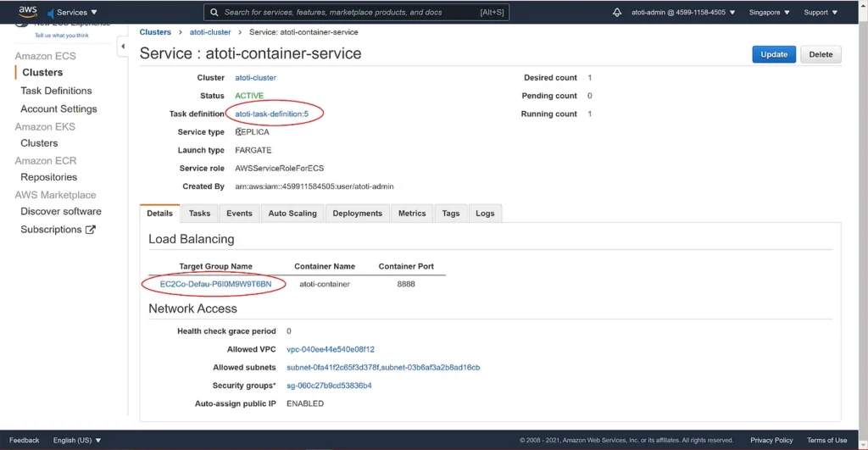Click the ACTIVE status text

point(249,96)
